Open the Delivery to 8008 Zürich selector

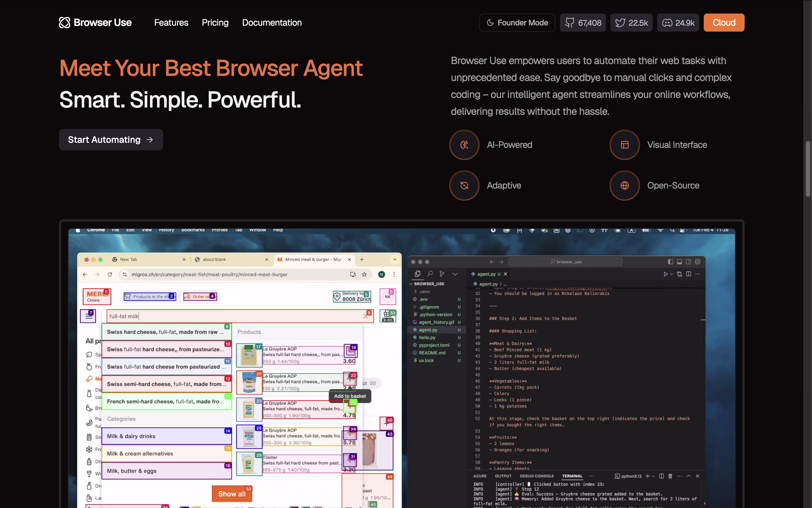352,296
